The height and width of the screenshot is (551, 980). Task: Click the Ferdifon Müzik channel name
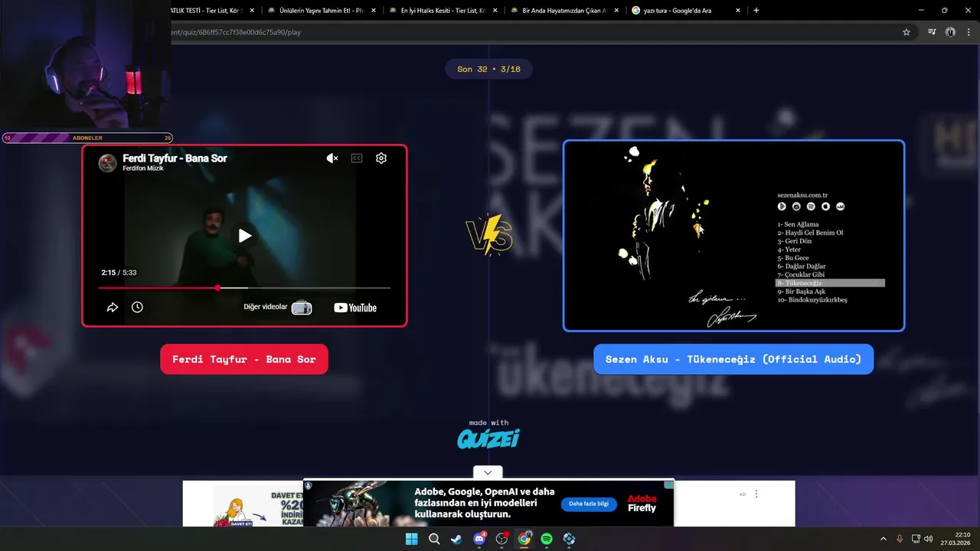(x=143, y=168)
